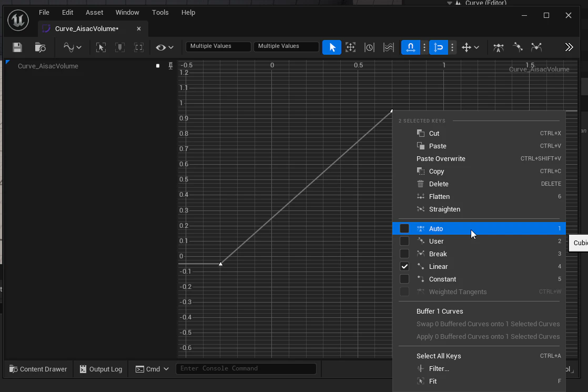Open time snapping options dots menu
The height and width of the screenshot is (392, 588).
424,47
